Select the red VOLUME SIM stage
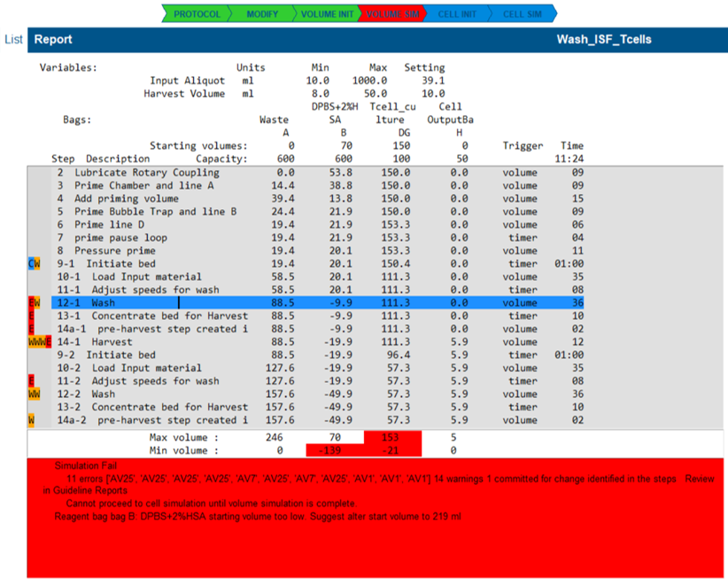The width and height of the screenshot is (728, 584). (x=391, y=14)
